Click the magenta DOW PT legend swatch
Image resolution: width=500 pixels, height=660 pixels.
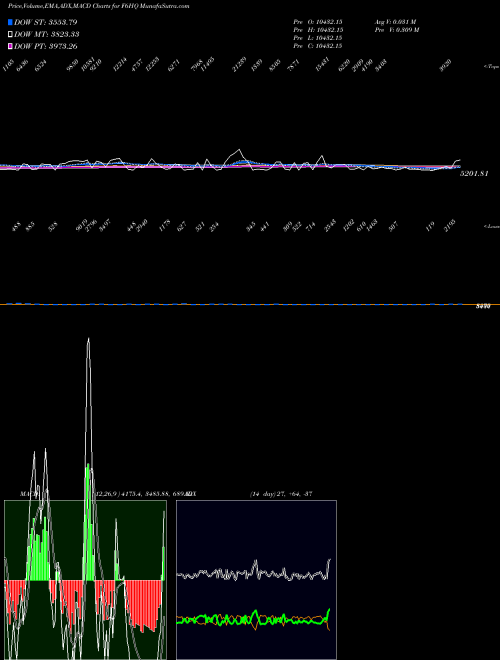pos(10,46)
